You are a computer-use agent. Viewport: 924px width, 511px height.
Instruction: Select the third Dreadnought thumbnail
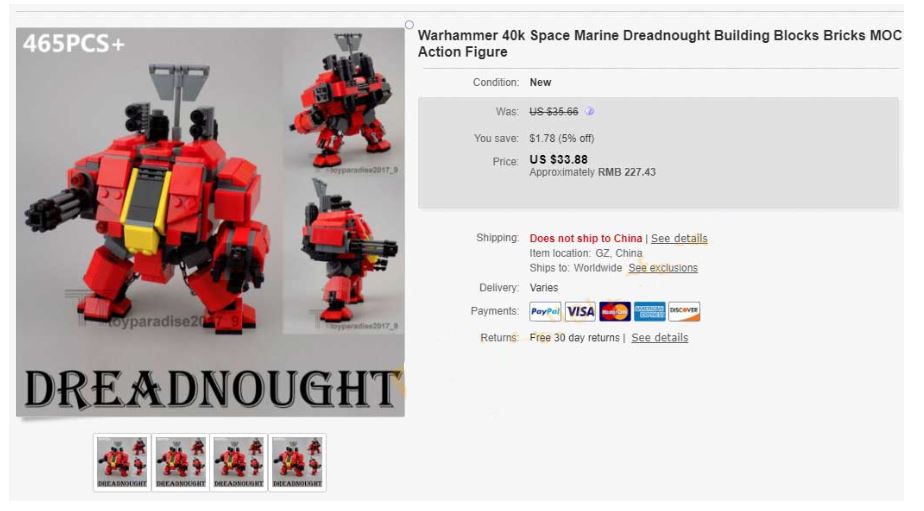(239, 463)
